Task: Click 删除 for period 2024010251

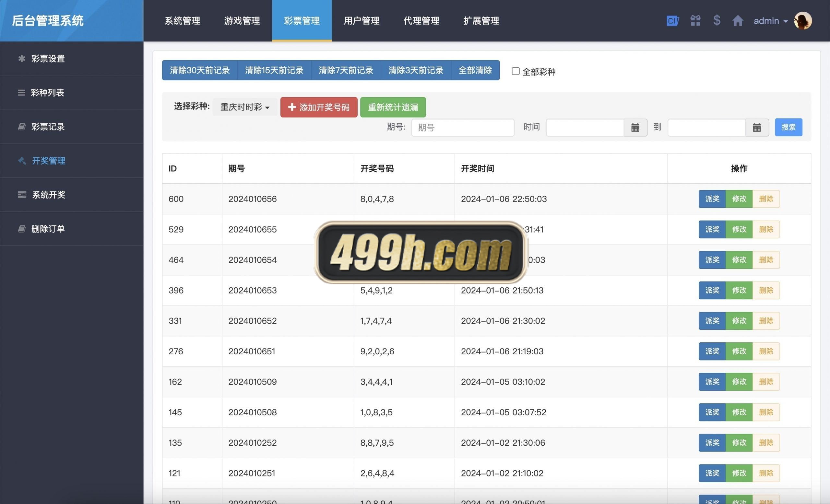Action: click(x=766, y=473)
